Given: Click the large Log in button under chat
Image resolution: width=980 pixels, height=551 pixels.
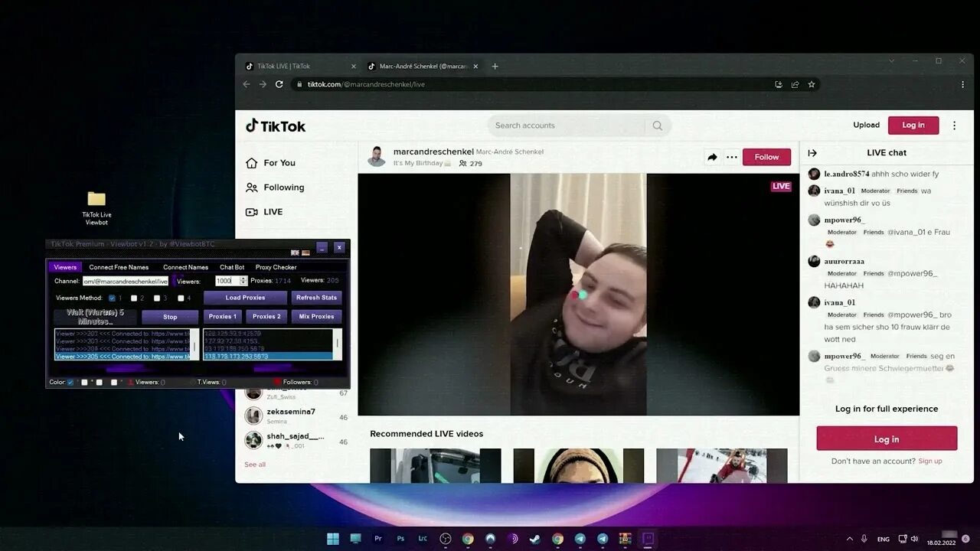Looking at the screenshot, I should coord(887,439).
